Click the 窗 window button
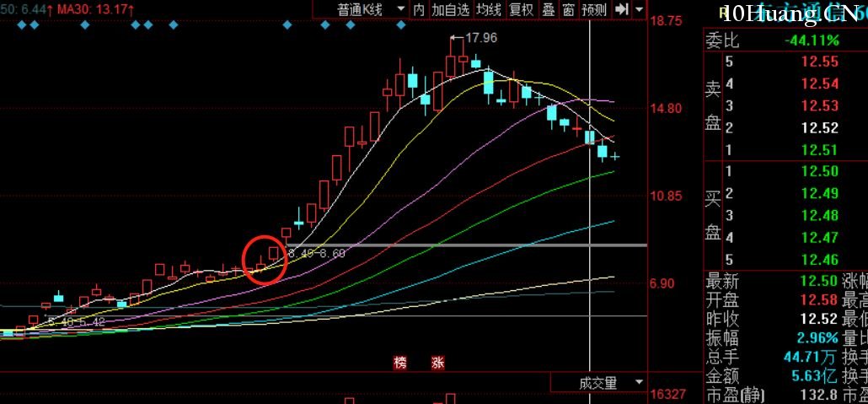 tap(568, 9)
